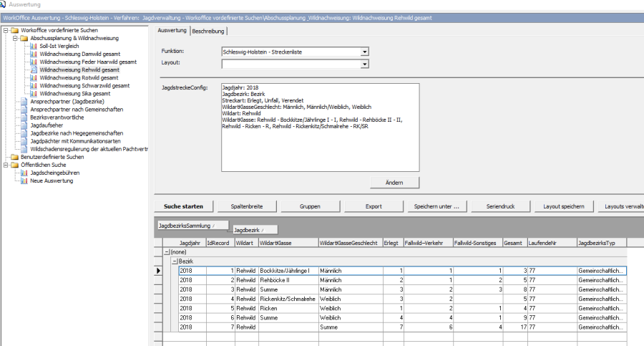Click the Wildnachweisung Damwild gesamt chart icon
This screenshot has width=644, height=346.
[34, 54]
